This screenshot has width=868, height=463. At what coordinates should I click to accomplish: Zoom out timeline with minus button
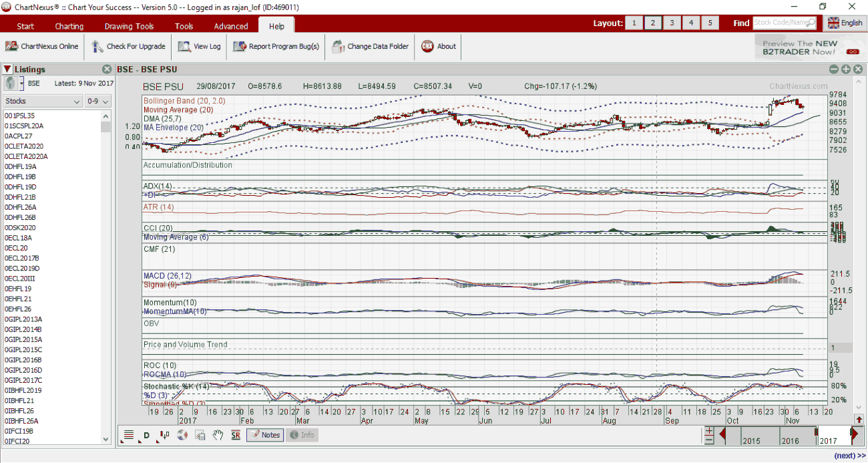(709, 440)
